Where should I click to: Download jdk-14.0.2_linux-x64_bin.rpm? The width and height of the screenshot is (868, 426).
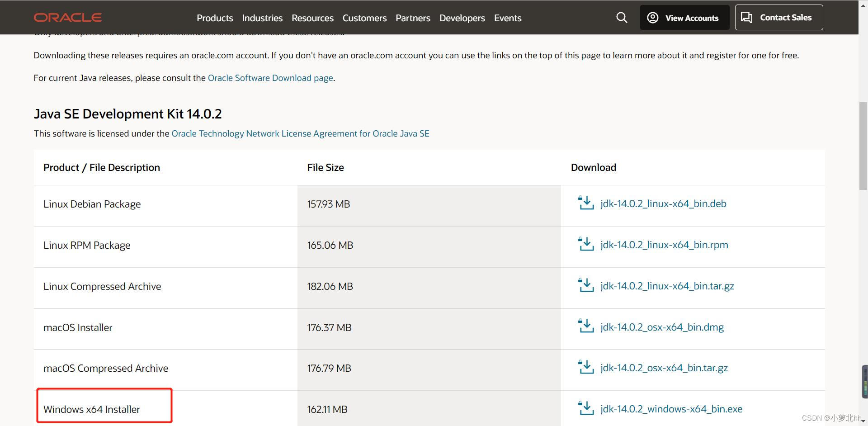coord(664,245)
